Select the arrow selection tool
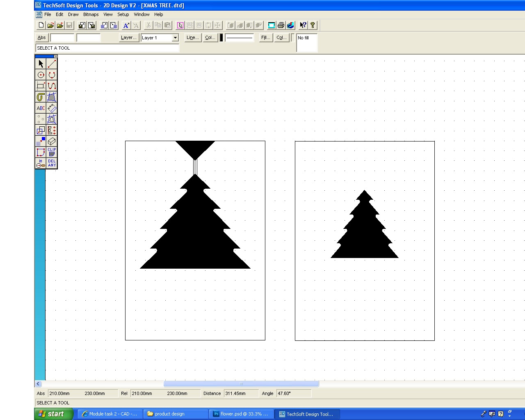 (x=41, y=64)
